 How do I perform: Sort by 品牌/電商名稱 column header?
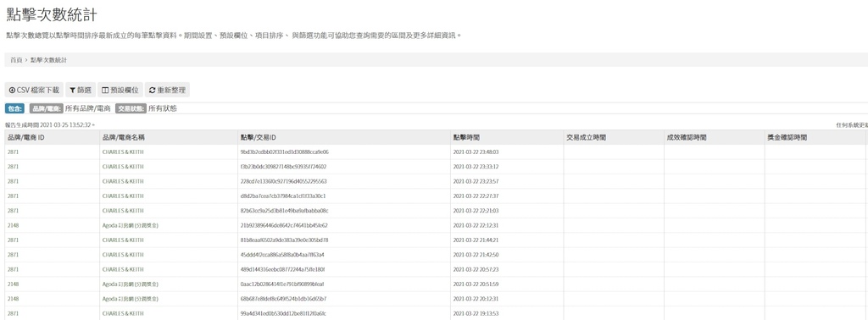pos(124,138)
